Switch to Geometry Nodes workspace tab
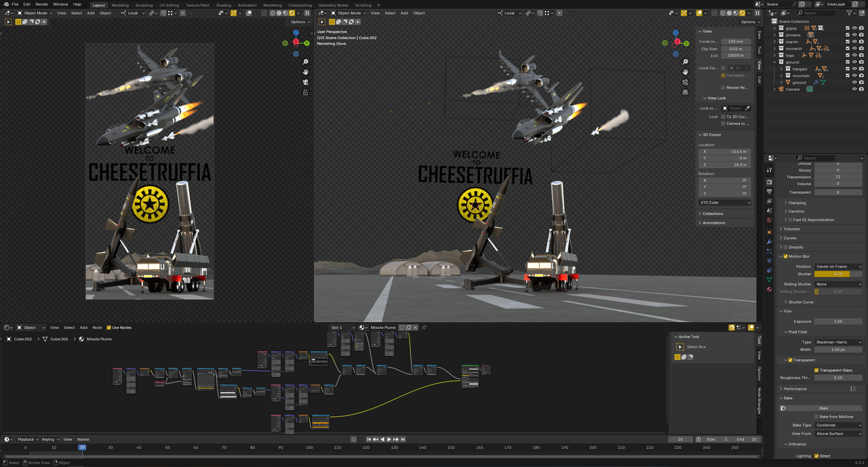868x467 pixels. click(333, 5)
